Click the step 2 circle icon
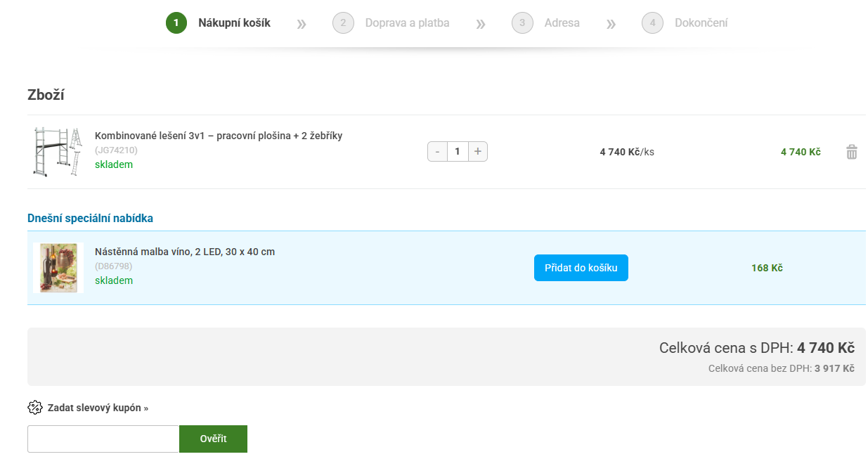The image size is (868, 459). tap(343, 23)
